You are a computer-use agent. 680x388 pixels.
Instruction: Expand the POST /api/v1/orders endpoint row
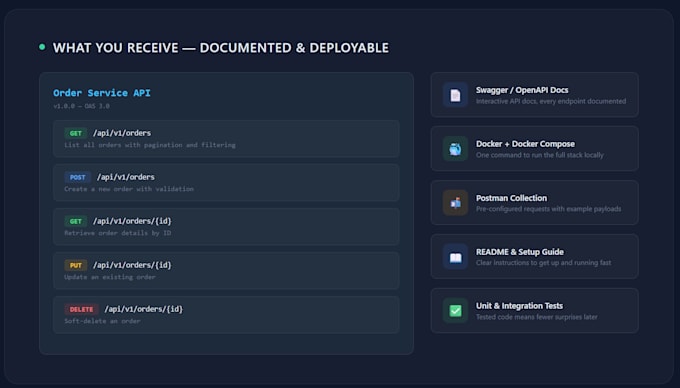(226, 183)
